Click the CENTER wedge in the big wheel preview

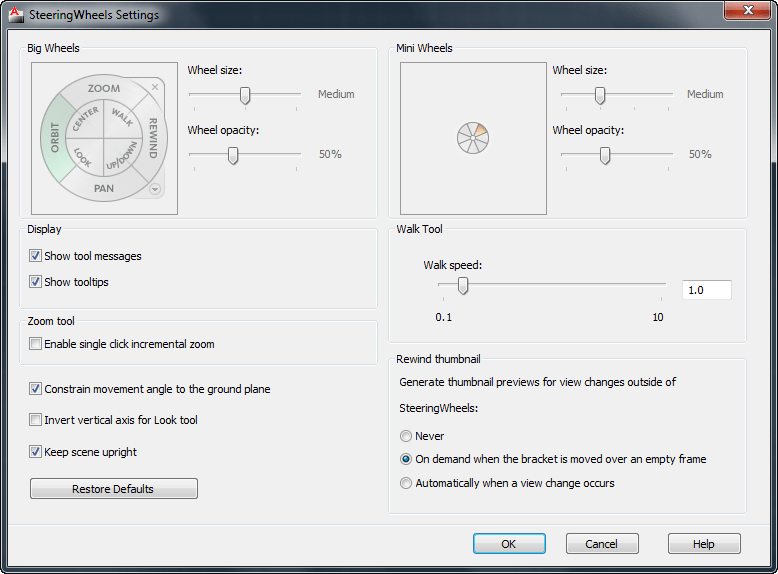tap(85, 119)
